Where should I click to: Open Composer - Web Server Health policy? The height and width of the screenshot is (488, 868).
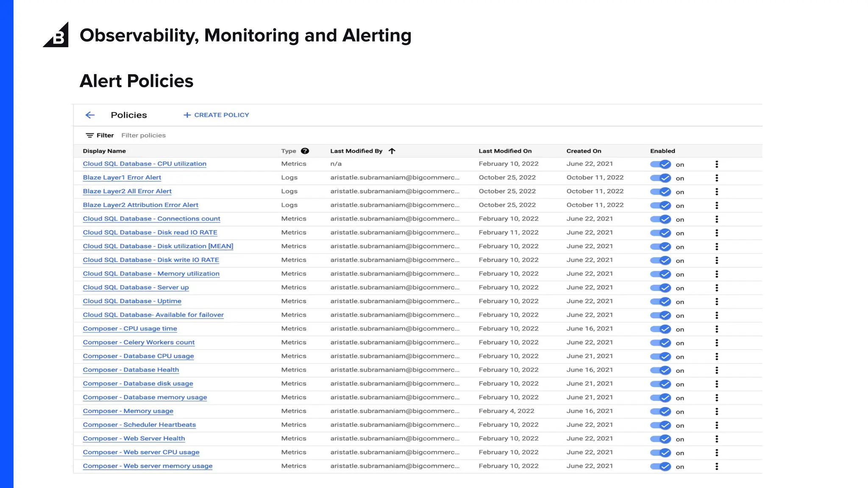pyautogui.click(x=134, y=438)
